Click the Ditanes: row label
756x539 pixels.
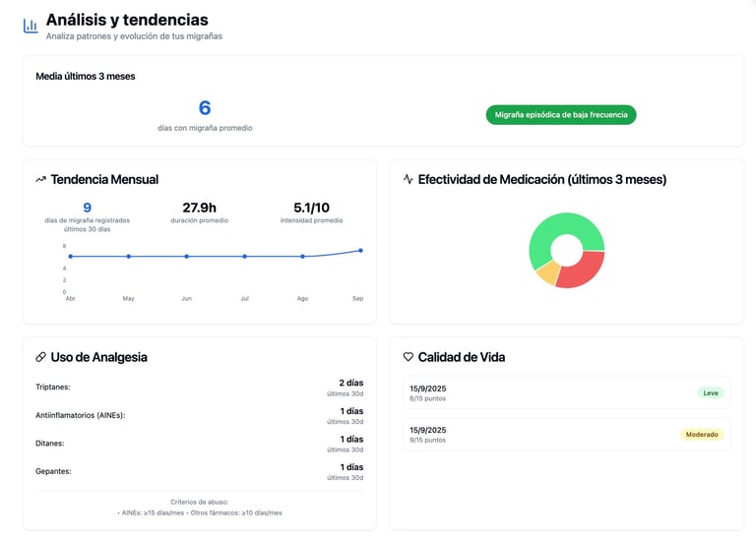point(49,444)
